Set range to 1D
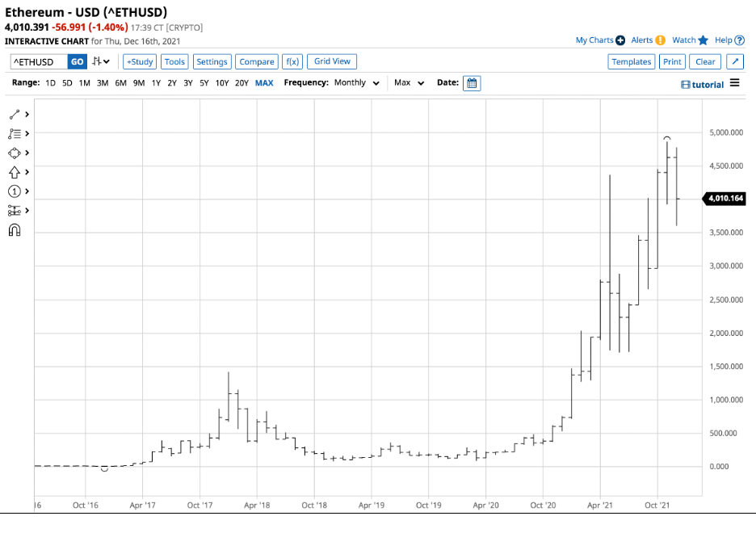Viewport: 756px width, 533px height. [51, 83]
